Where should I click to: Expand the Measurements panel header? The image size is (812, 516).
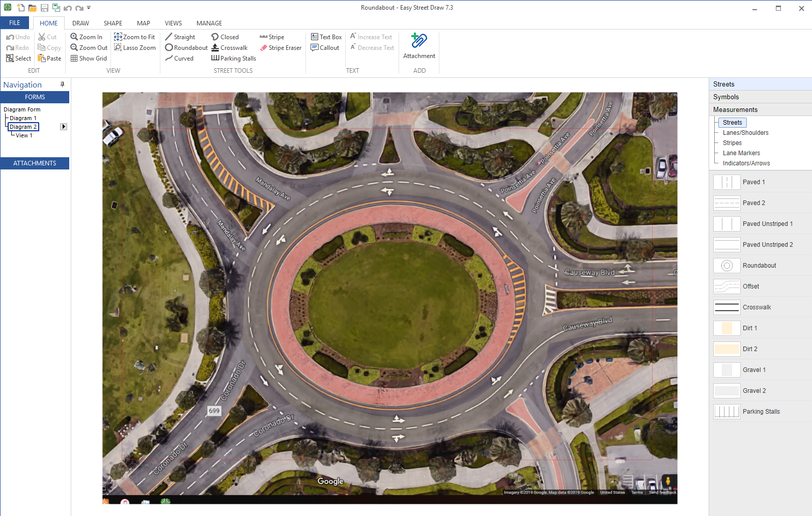(760, 110)
